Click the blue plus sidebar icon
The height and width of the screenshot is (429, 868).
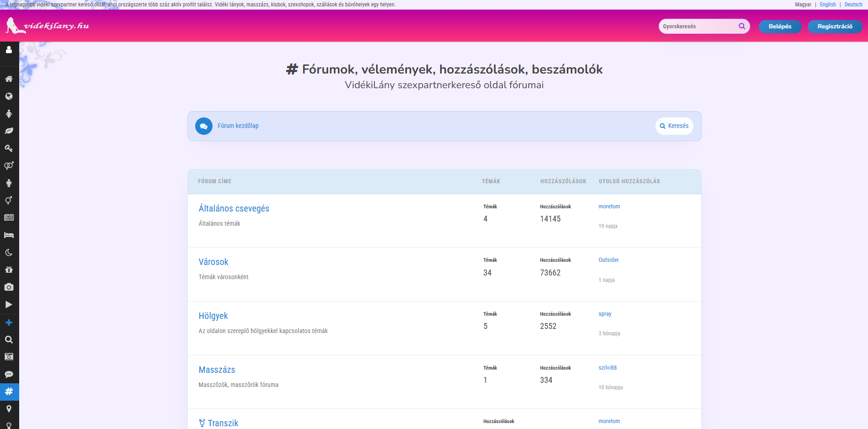click(9, 323)
